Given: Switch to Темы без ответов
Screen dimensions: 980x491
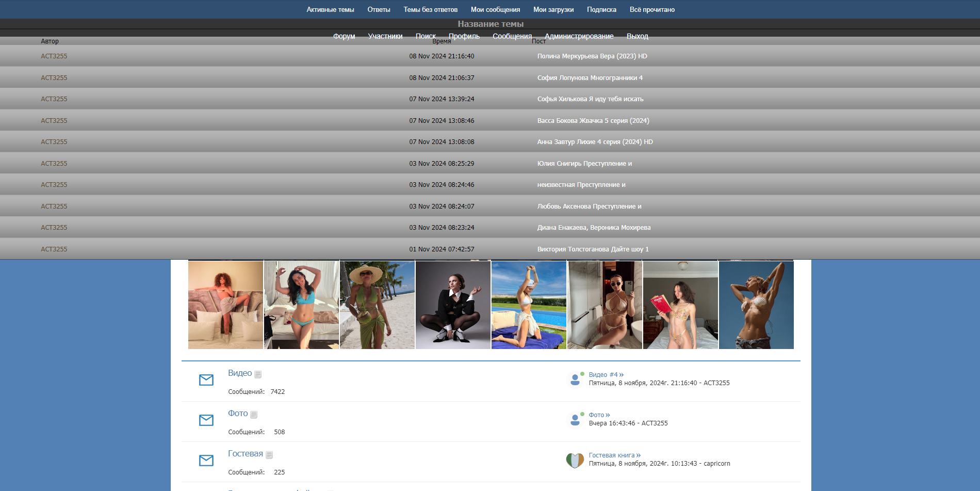Looking at the screenshot, I should (x=430, y=10).
